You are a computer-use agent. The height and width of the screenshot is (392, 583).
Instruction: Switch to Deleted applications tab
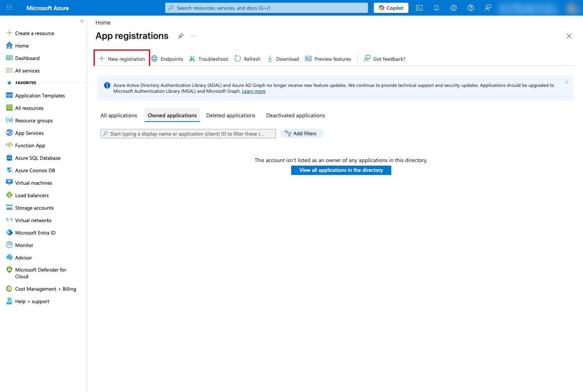pyautogui.click(x=231, y=115)
